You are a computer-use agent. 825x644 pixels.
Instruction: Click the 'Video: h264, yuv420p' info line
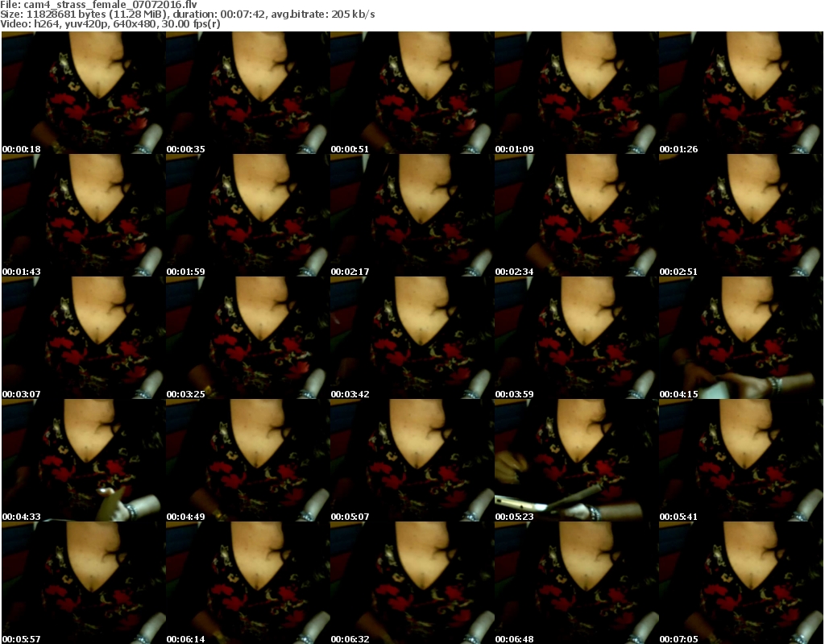tap(110, 24)
